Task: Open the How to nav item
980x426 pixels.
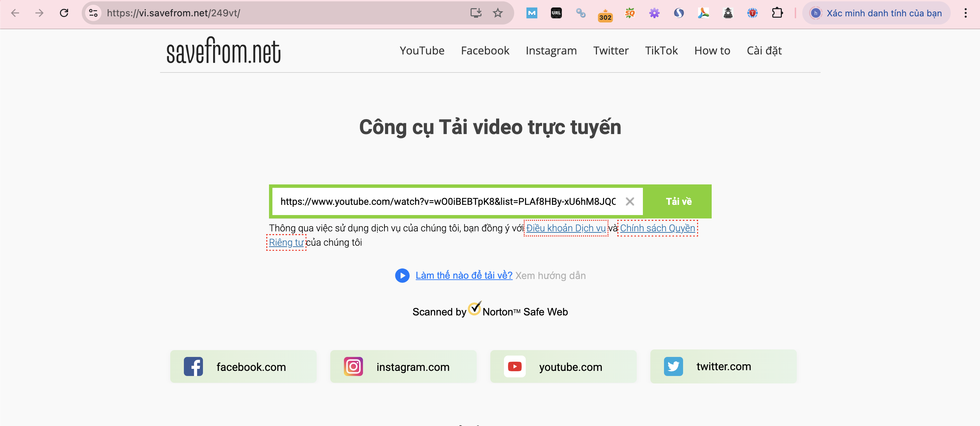Action: click(712, 51)
